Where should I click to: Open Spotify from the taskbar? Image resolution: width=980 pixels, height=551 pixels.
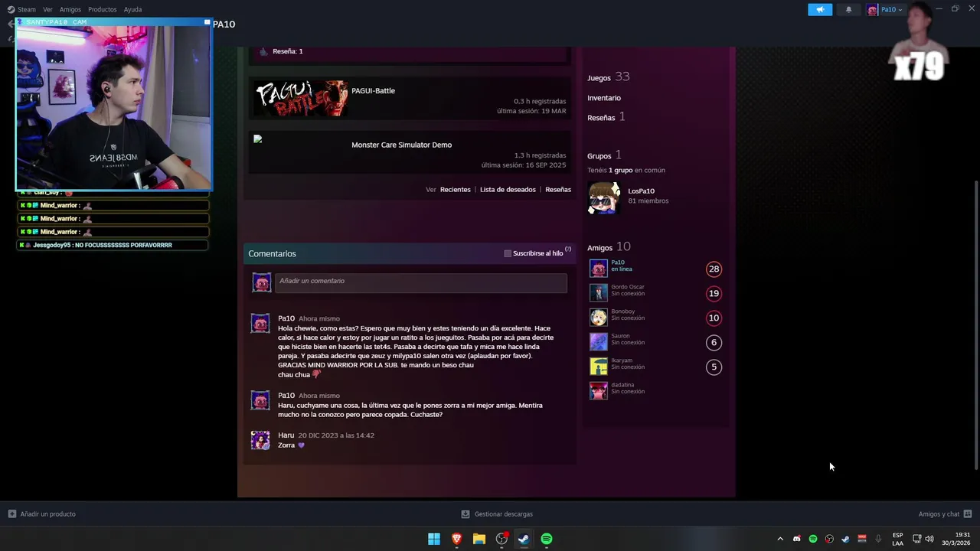point(547,539)
